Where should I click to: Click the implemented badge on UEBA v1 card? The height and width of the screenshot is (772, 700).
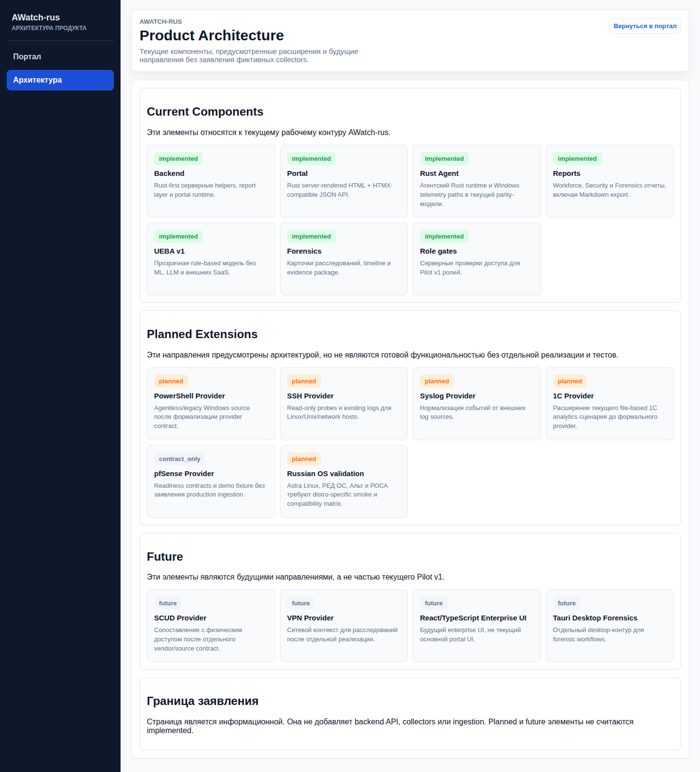[x=178, y=237]
